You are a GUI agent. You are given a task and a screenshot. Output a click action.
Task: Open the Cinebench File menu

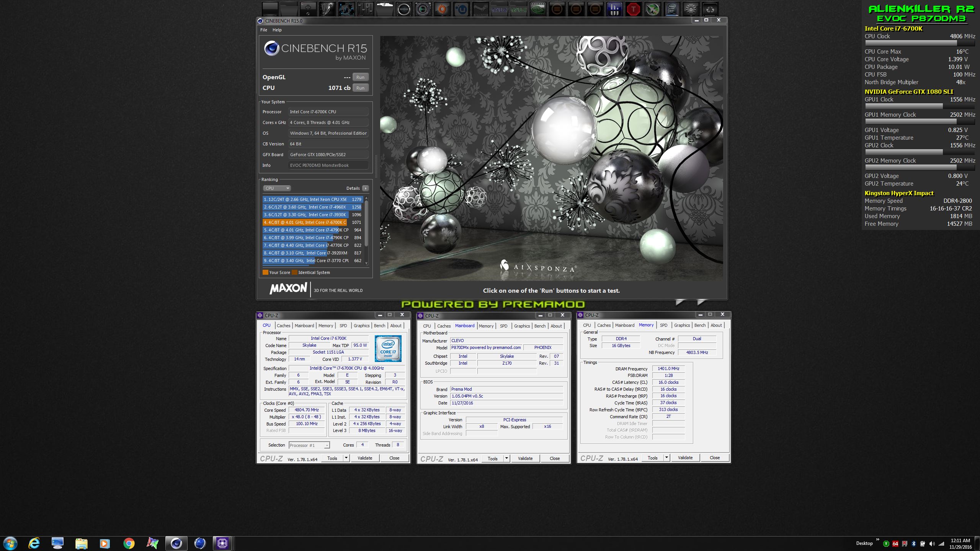coord(264,30)
